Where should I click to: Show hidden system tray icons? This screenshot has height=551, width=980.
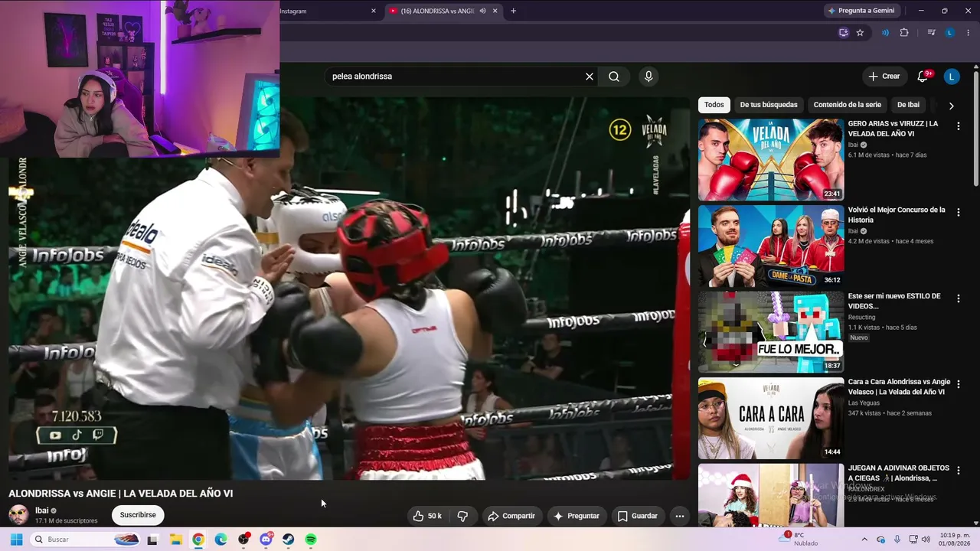[864, 540]
